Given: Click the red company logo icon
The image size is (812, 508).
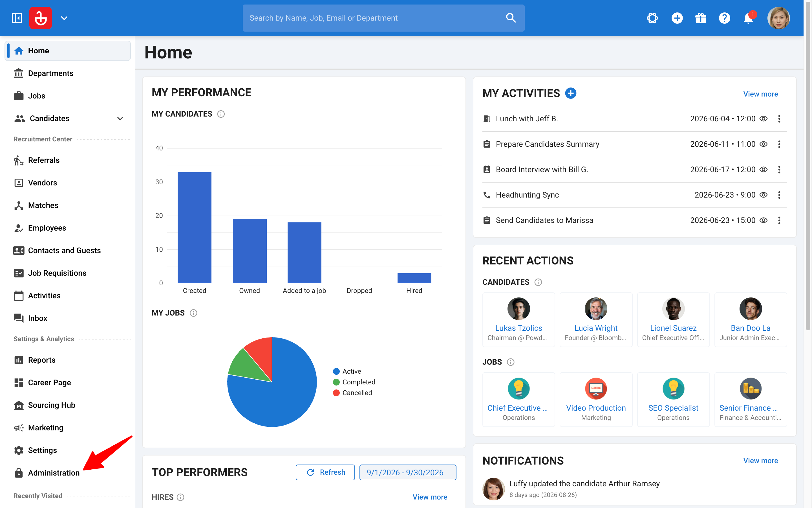Looking at the screenshot, I should [x=41, y=18].
